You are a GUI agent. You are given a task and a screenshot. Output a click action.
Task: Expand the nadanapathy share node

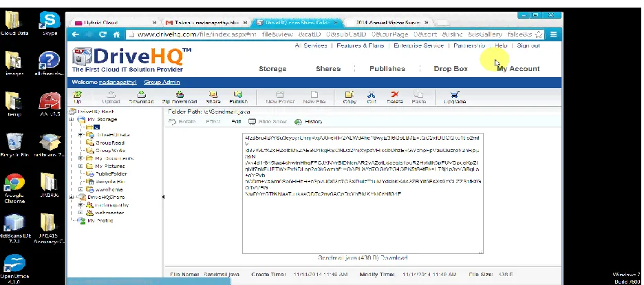coord(80,205)
